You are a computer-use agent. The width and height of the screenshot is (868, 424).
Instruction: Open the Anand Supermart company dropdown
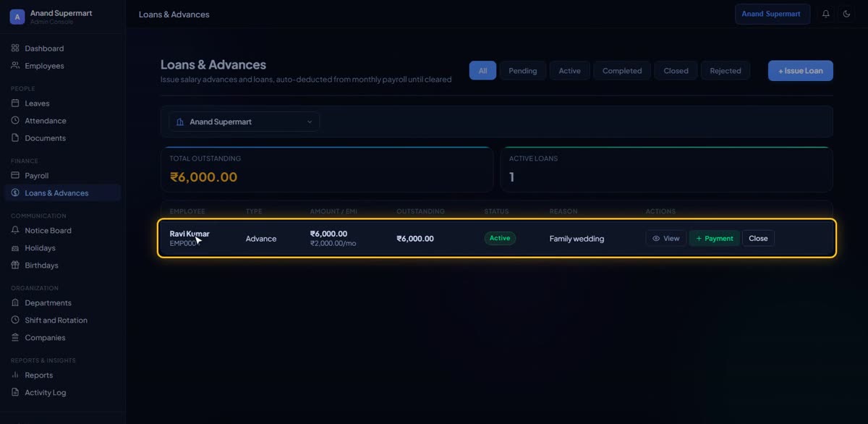click(244, 122)
